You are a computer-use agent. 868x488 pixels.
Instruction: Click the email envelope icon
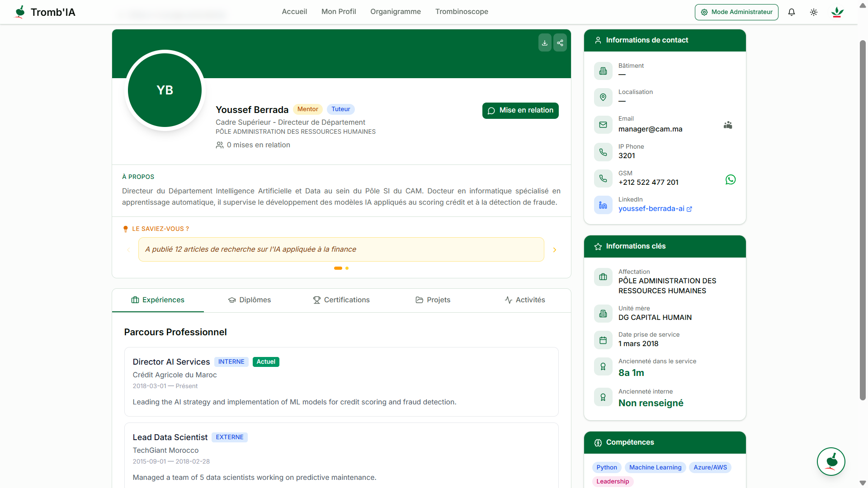(x=603, y=125)
